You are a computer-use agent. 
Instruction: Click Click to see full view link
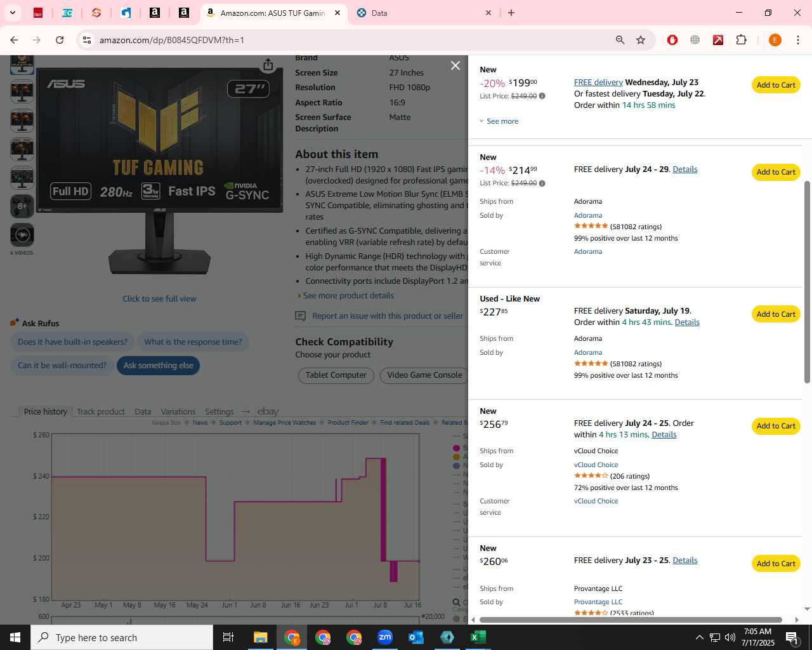(x=159, y=299)
